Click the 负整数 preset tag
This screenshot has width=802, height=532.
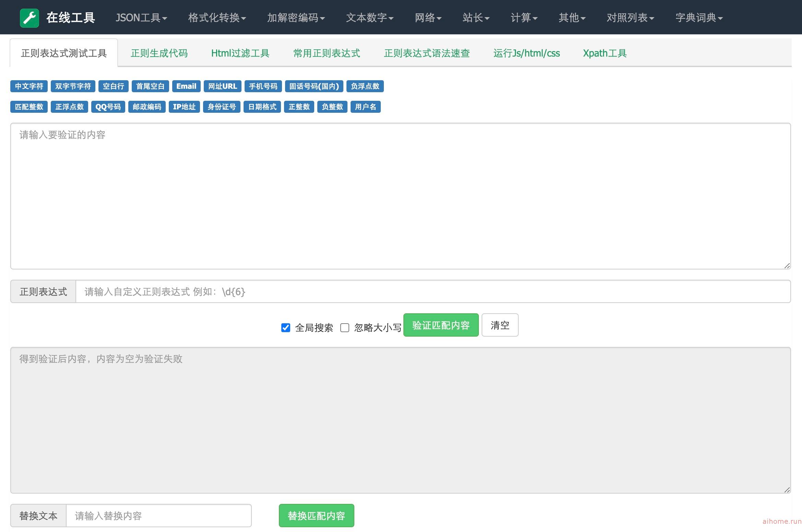(x=332, y=107)
